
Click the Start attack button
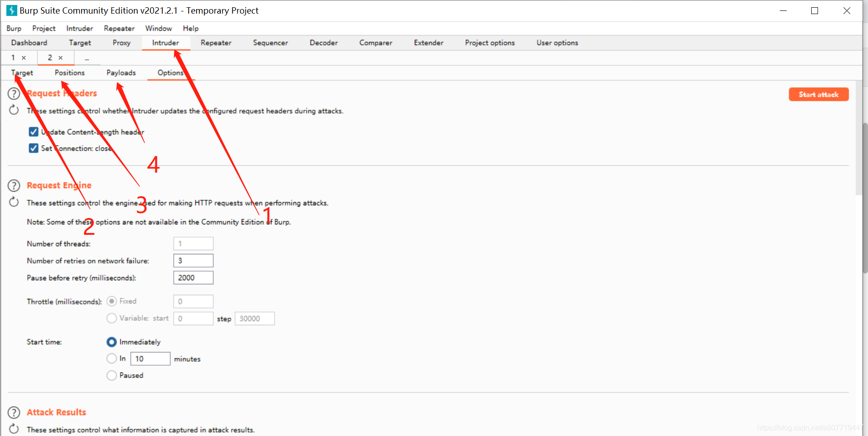(x=818, y=94)
